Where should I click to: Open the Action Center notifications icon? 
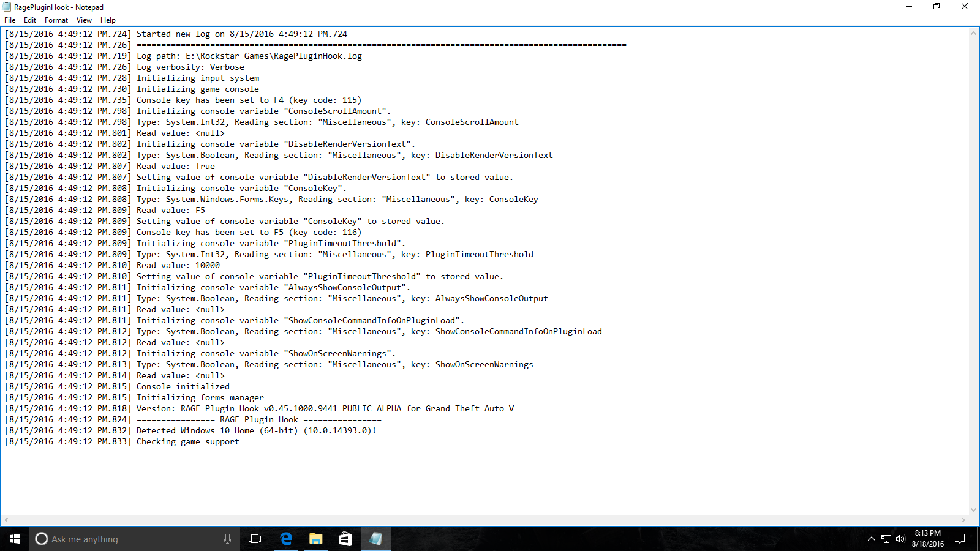click(x=960, y=539)
